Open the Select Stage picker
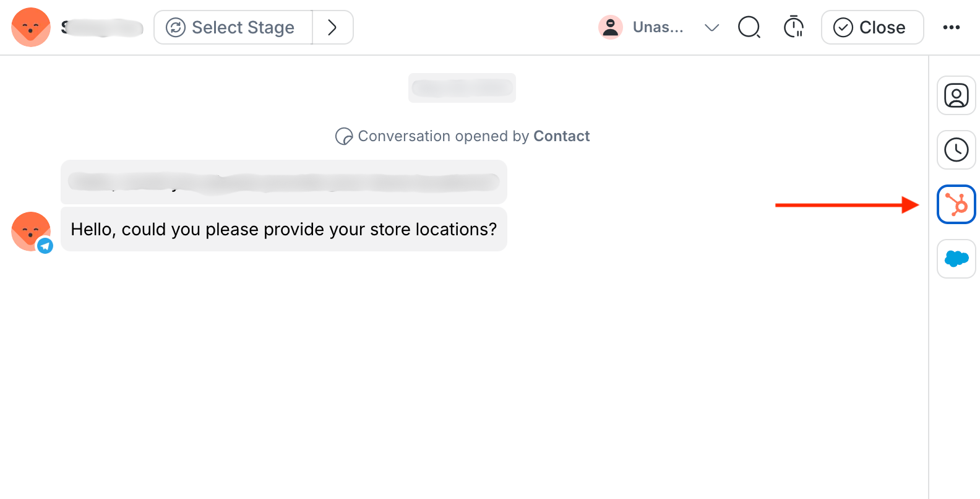Screen dimensions: 980x499 [x=233, y=27]
